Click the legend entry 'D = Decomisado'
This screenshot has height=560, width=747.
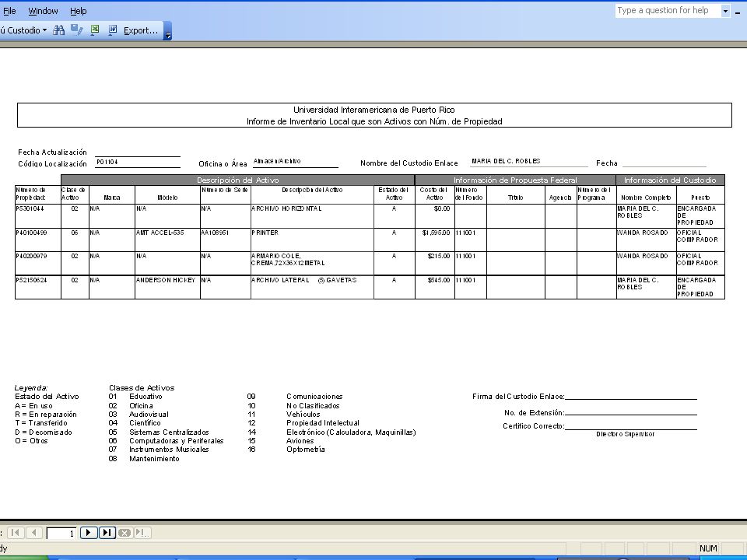(44, 432)
